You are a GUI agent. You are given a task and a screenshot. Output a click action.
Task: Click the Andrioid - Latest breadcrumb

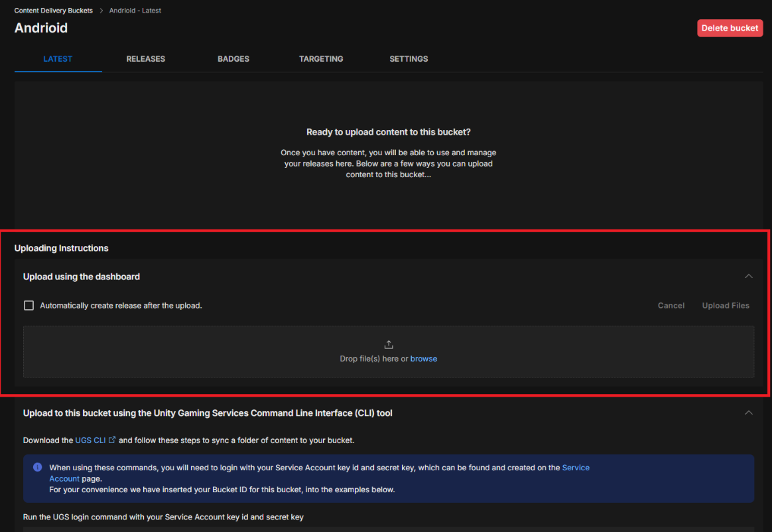pyautogui.click(x=135, y=11)
